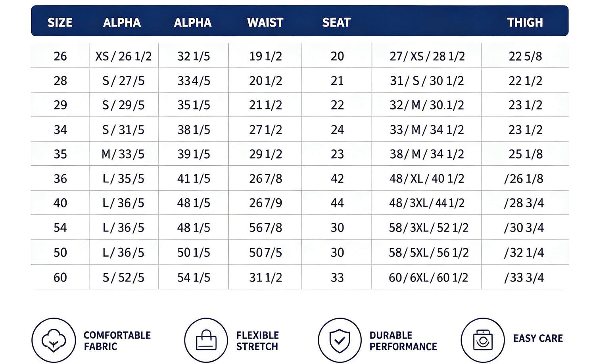595x364 pixels.
Task: Click the XS / 26 1/2 cell
Action: coord(123,56)
